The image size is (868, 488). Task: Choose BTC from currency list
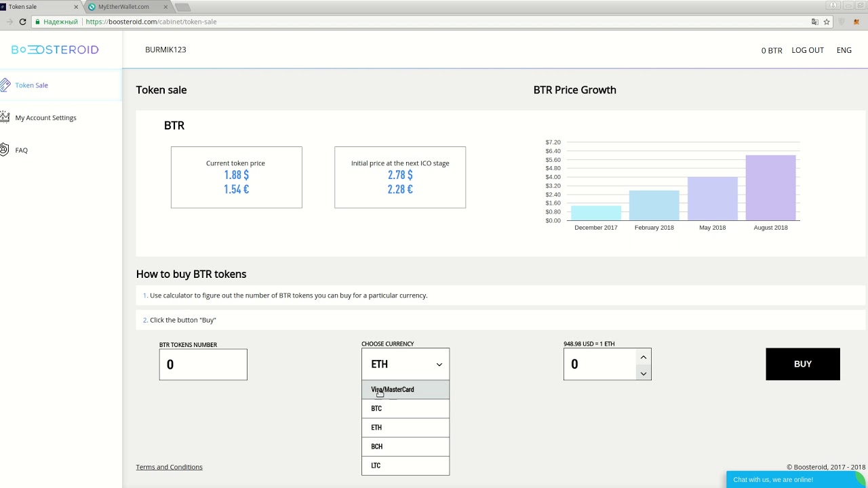pos(406,409)
